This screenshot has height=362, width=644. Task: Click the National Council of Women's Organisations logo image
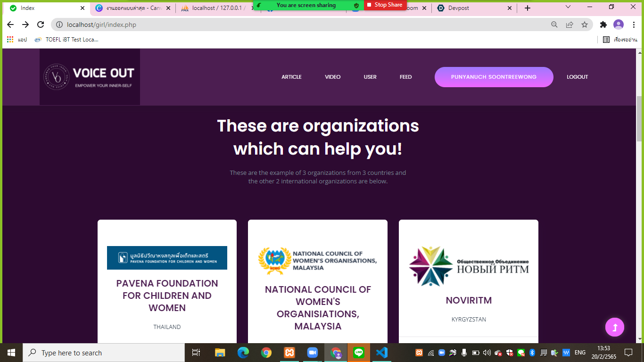point(318,261)
